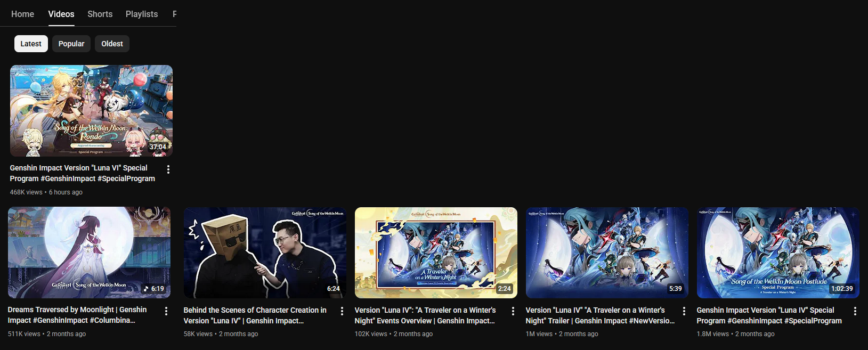The image size is (868, 350).
Task: Open the 'Dreams Traversed by Moonlight' video title
Action: pyautogui.click(x=77, y=315)
